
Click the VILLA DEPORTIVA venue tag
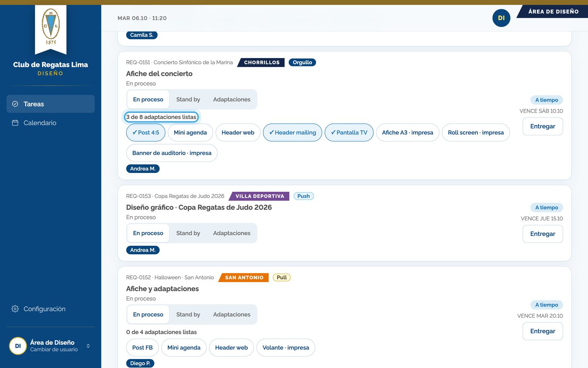coord(260,196)
